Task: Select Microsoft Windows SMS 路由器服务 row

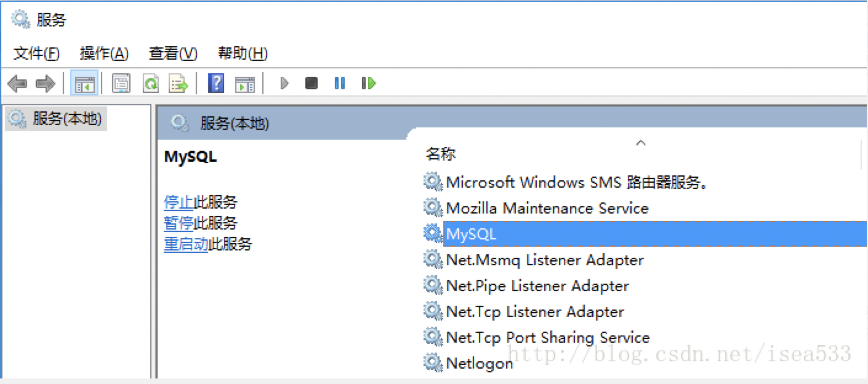Action: click(644, 182)
